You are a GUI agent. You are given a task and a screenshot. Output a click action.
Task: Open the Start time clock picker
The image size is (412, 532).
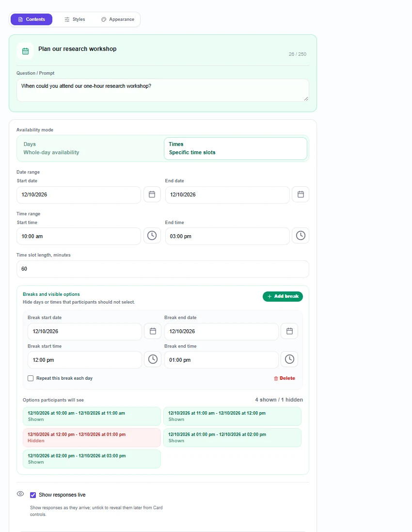[x=152, y=236]
